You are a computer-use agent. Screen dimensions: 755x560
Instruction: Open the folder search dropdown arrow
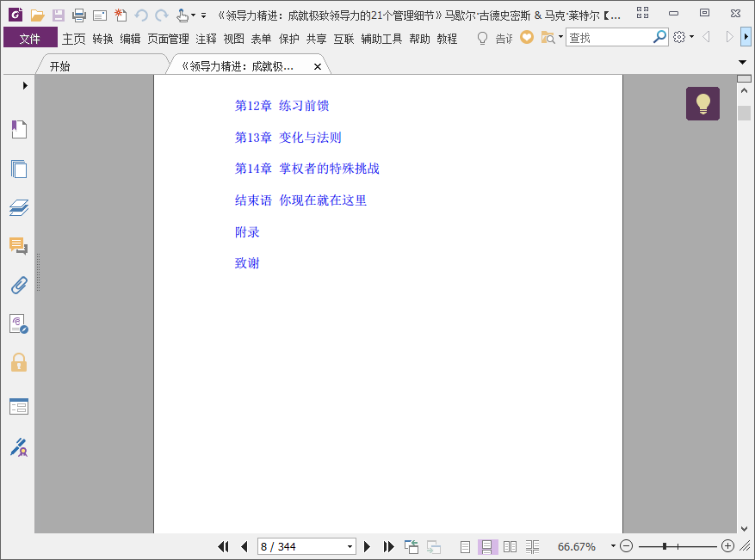click(x=561, y=37)
